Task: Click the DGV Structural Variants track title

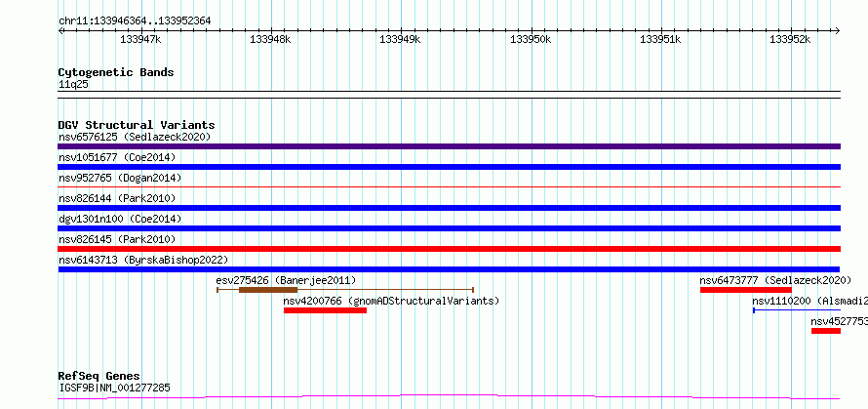Action: [x=137, y=125]
